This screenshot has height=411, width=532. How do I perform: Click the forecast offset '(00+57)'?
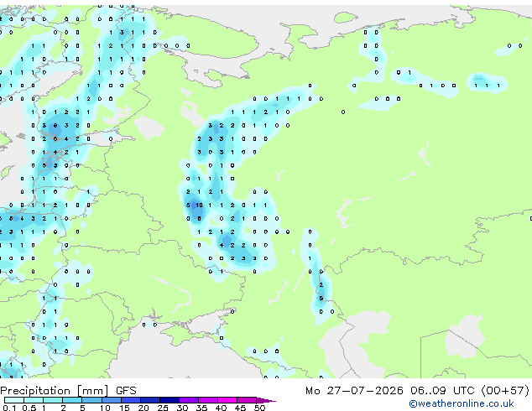click(505, 391)
